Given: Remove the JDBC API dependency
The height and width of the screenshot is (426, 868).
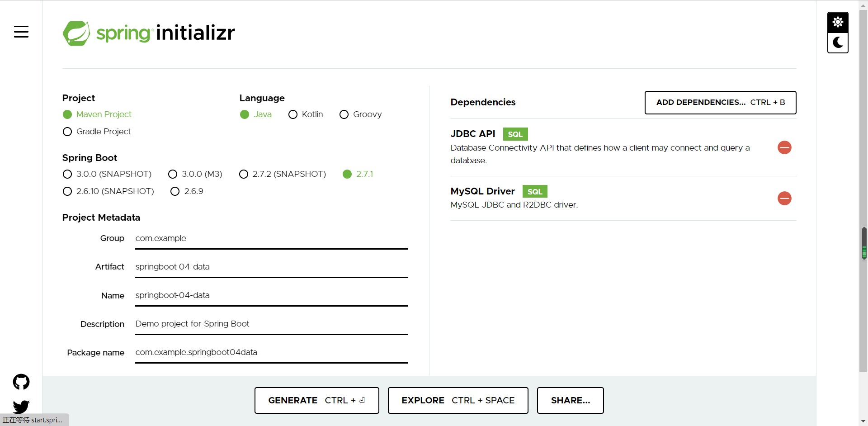Looking at the screenshot, I should point(784,147).
